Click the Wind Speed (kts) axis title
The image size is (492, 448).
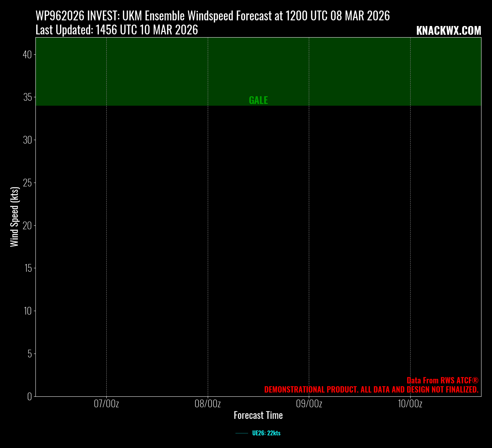point(14,217)
